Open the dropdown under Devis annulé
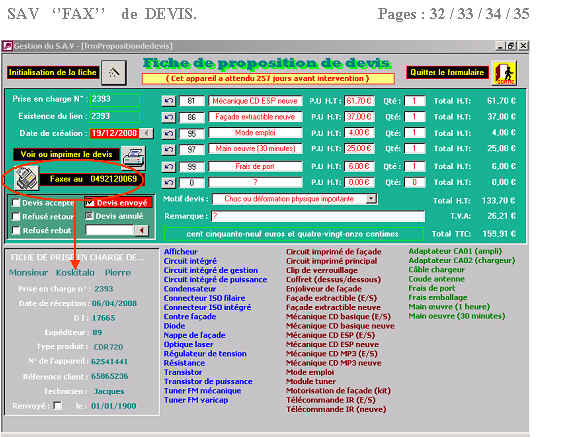Viewport: 568px width, 437px height. pyautogui.click(x=141, y=230)
